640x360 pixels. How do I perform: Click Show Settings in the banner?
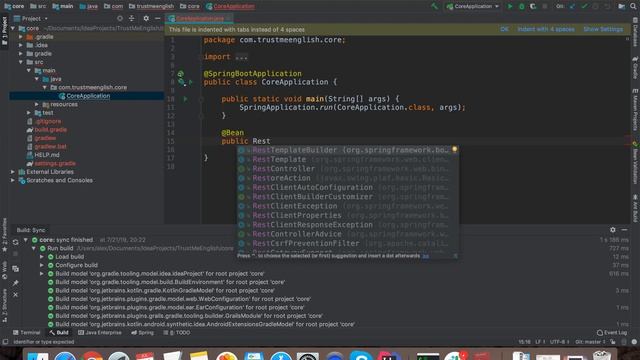603,29
